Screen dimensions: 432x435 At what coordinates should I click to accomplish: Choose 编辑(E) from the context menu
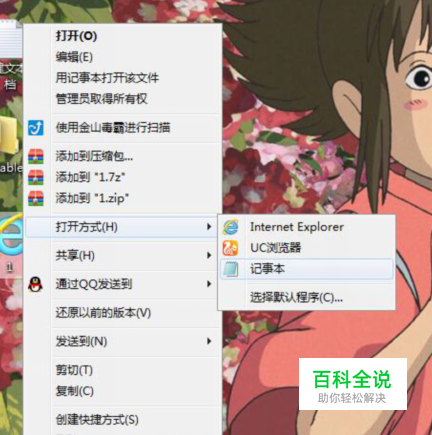[123, 57]
